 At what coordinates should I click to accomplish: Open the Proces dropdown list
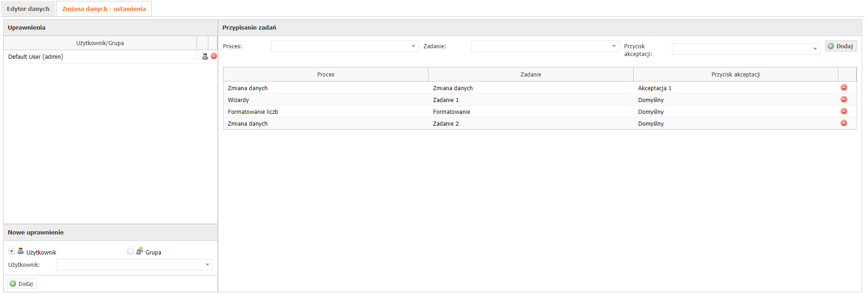click(413, 46)
